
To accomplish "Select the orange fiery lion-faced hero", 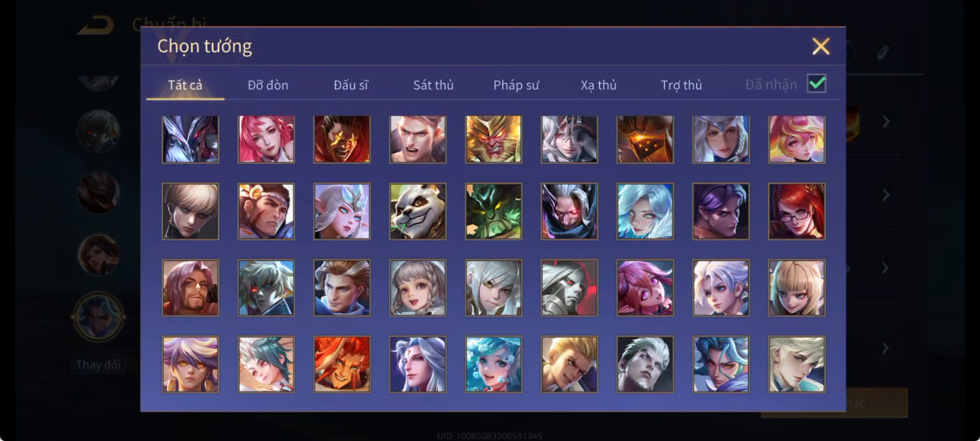I will point(342,364).
